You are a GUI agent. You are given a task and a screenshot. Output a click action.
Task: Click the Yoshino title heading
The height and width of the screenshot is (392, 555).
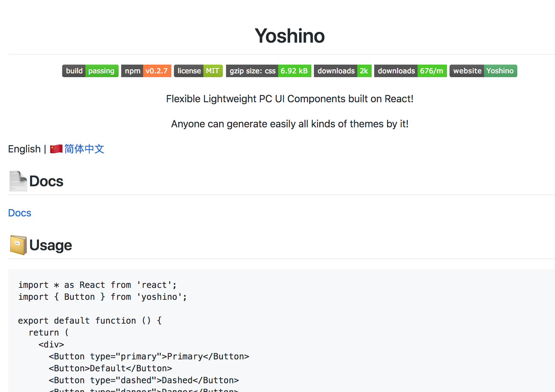click(289, 36)
